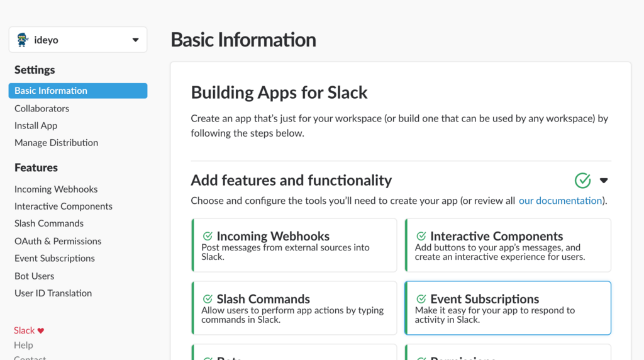Open Manage Distribution settings
This screenshot has width=644, height=360.
point(56,143)
